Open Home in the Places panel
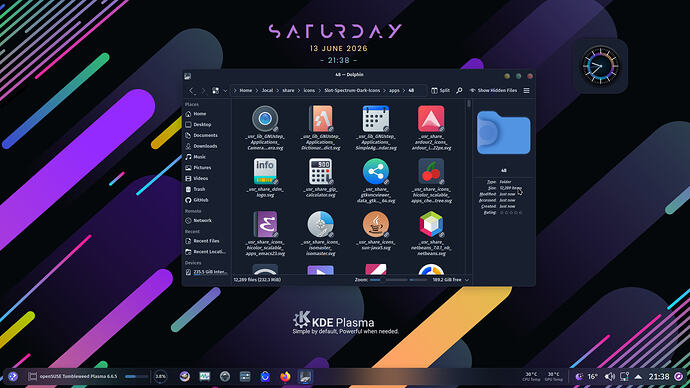 coord(206,114)
